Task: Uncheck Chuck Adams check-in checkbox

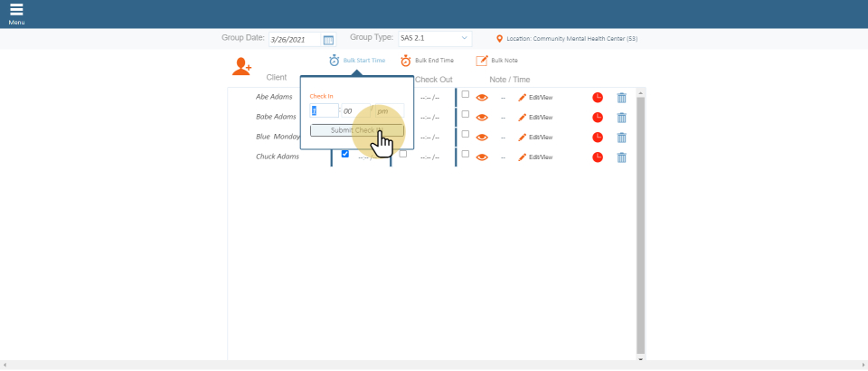Action: click(344, 154)
